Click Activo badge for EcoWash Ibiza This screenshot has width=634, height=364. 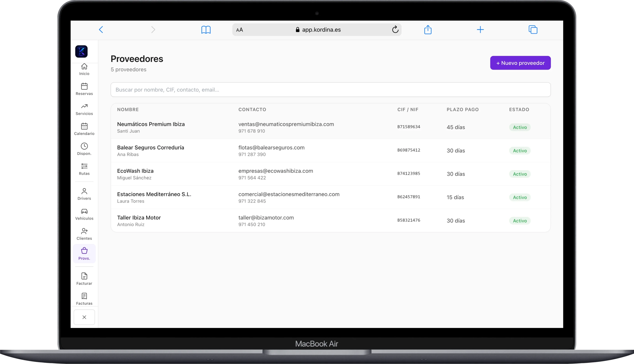[x=520, y=174]
